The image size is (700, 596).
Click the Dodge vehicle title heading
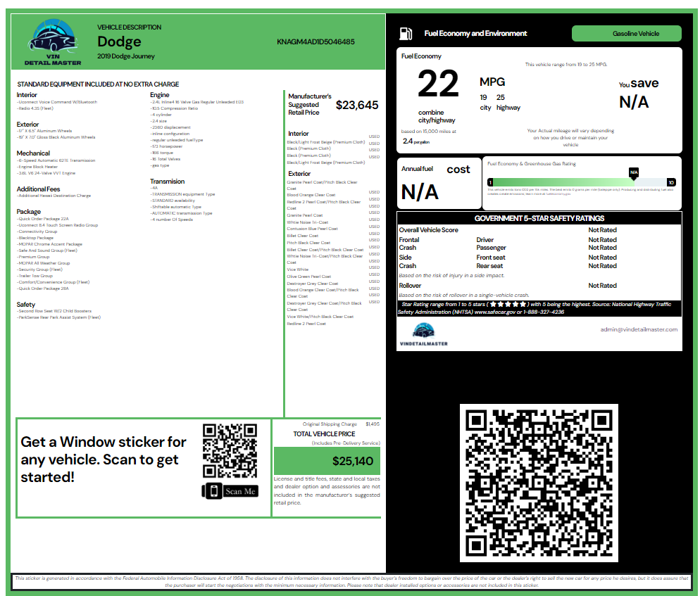tap(119, 42)
